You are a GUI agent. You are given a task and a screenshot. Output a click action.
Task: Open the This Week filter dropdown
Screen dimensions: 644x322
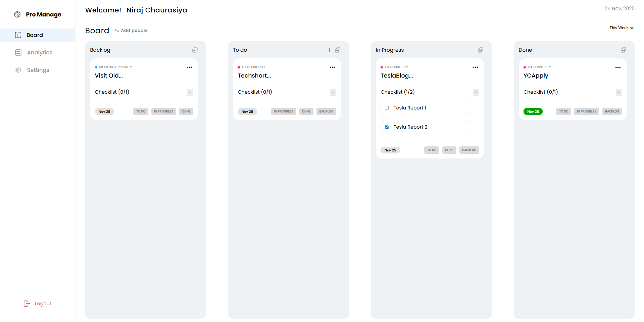[x=621, y=28]
